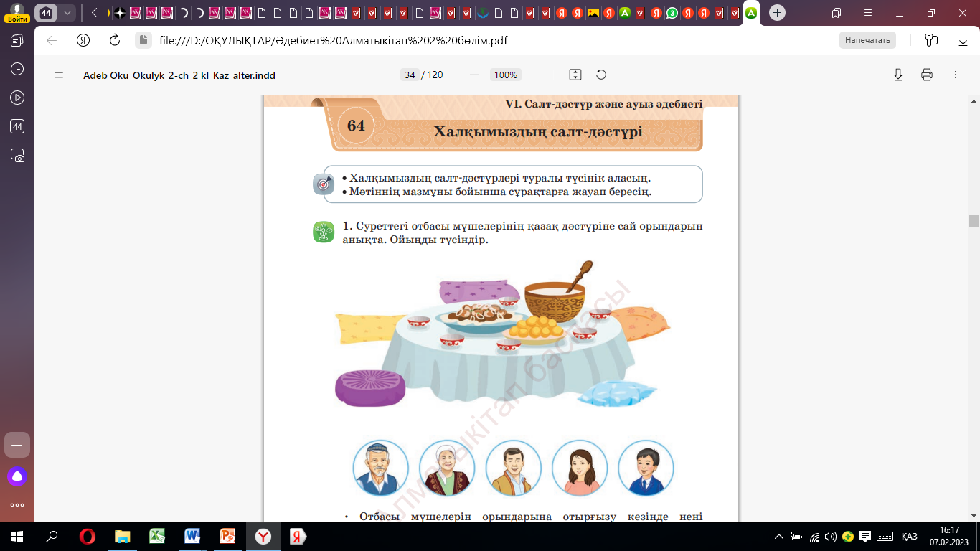Viewport: 980px width, 551px height.
Task: Open the bookmark manager icon in the title bar
Action: coord(837,13)
